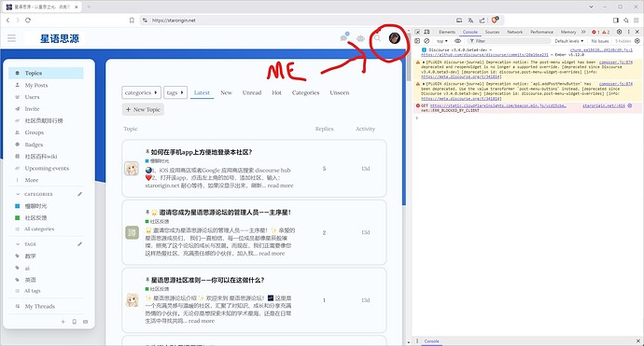
Task: Open the user avatar menu
Action: [394, 38]
